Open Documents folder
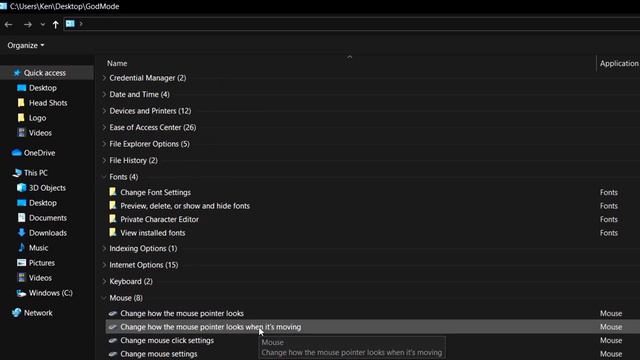Image resolution: width=640 pixels, height=360 pixels. (x=47, y=218)
